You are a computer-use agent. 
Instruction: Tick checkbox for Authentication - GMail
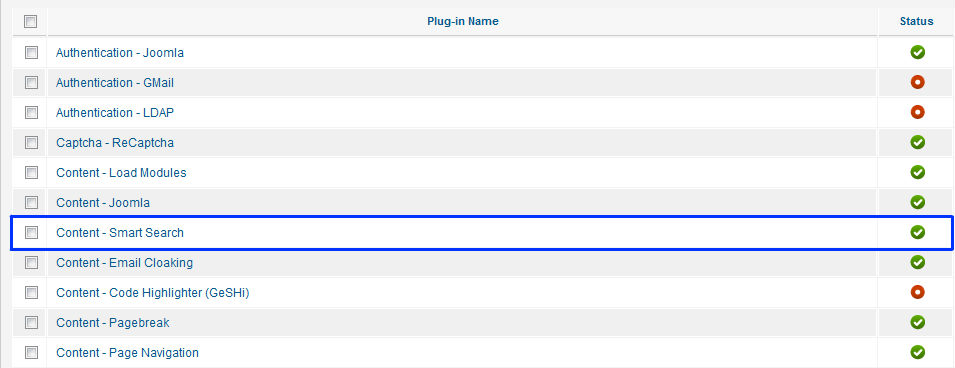pos(31,82)
